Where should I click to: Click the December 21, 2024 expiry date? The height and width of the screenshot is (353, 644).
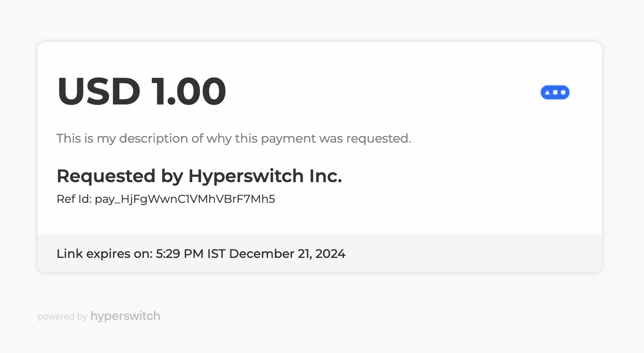(x=287, y=254)
